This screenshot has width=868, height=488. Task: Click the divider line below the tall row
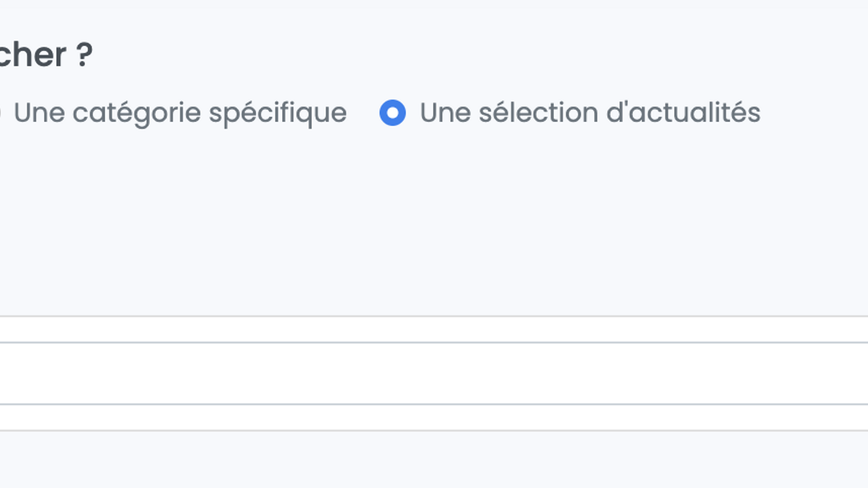434,405
